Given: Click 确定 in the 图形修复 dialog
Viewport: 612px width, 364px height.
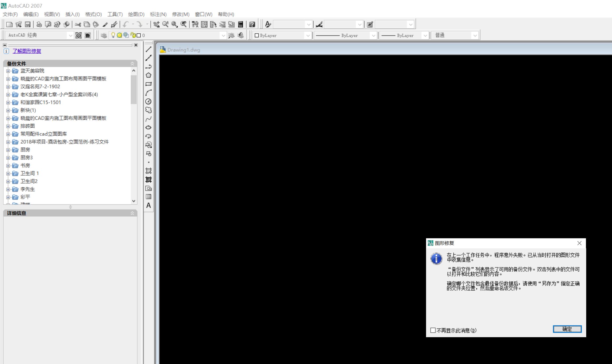Looking at the screenshot, I should click(x=567, y=329).
